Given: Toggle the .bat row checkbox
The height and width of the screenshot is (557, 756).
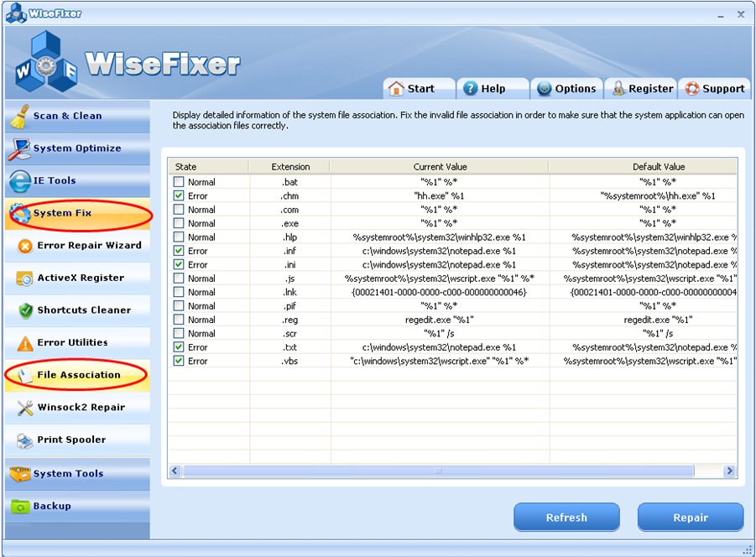Looking at the screenshot, I should [x=179, y=182].
